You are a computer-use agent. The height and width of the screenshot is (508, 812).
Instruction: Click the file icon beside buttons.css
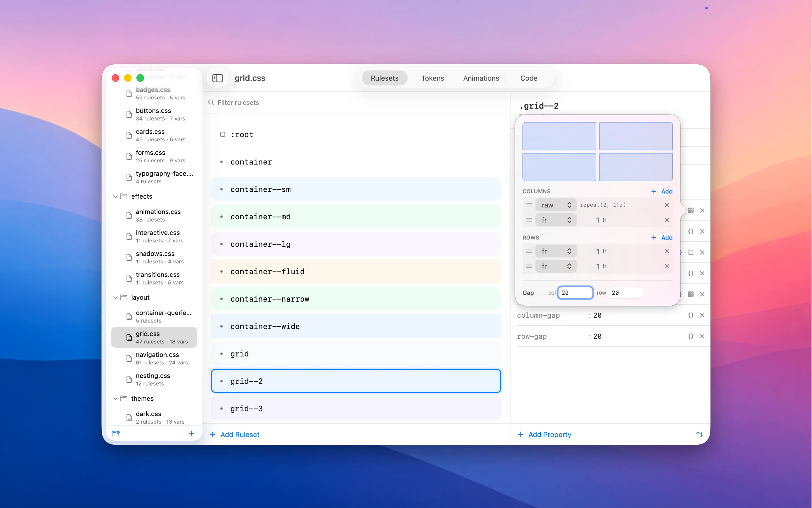tap(129, 114)
